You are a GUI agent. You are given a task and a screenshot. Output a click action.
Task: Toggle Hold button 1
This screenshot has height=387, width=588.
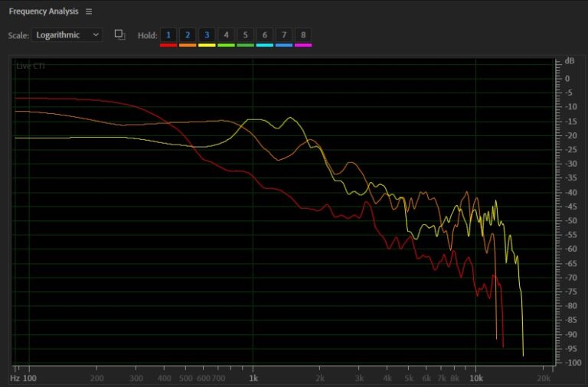coord(168,35)
